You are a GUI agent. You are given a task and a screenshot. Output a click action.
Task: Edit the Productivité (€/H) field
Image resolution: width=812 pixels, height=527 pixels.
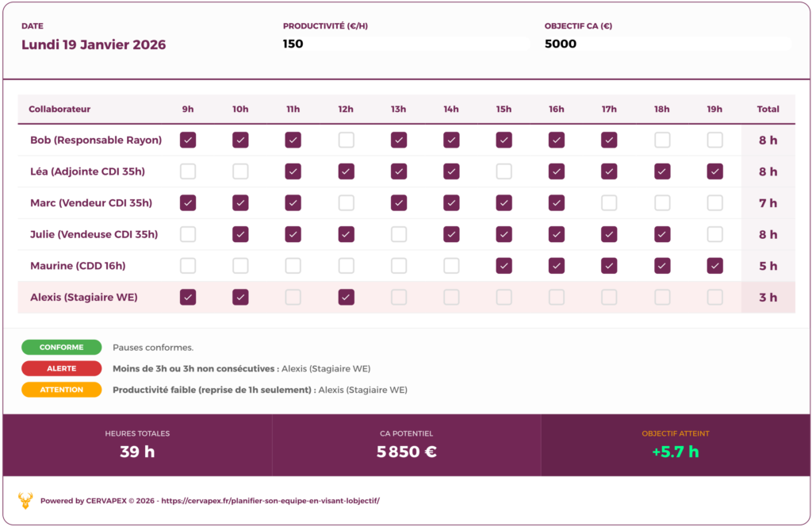405,44
